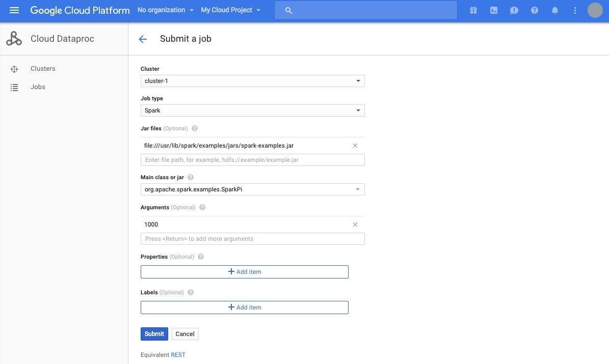Open the three-dot utilities menu
This screenshot has width=609, height=364.
click(575, 11)
